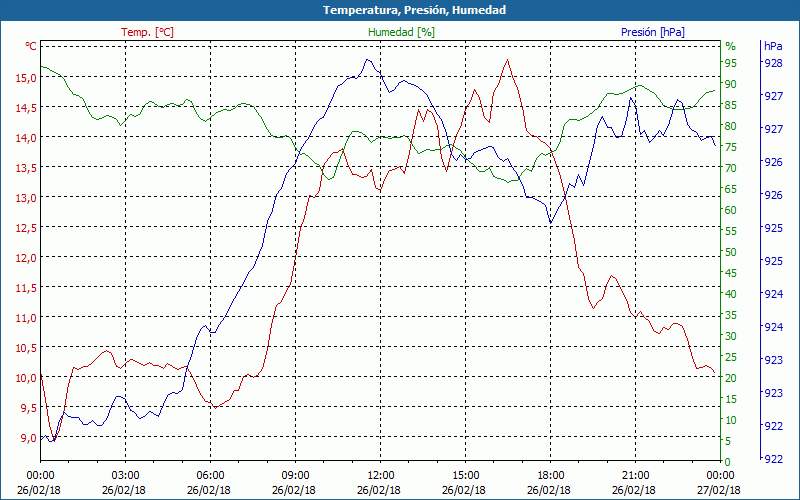Click the green % unit above humidity axis
800x500 pixels.
(x=731, y=46)
